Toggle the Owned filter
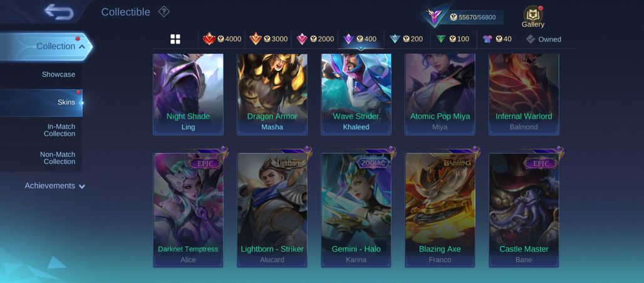This screenshot has width=644, height=283. (543, 39)
